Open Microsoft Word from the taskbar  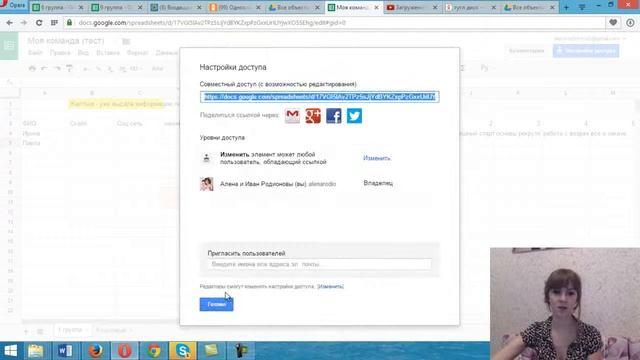coord(65,351)
